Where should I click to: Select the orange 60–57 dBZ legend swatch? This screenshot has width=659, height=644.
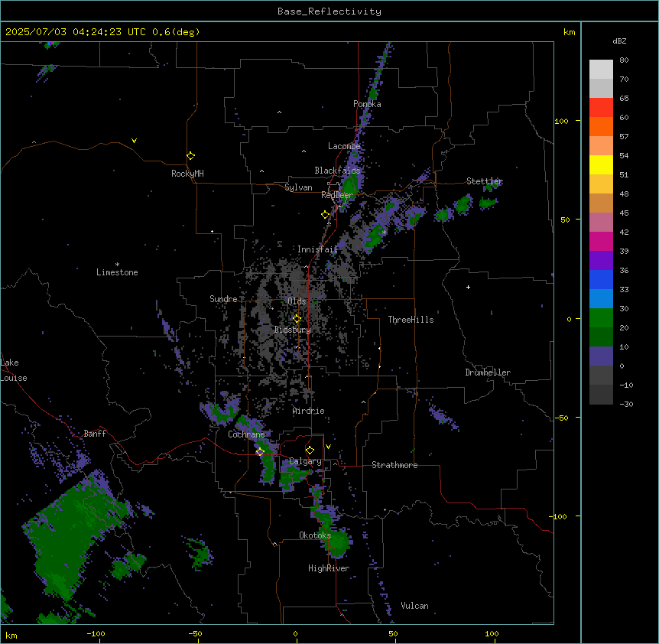coord(601,126)
